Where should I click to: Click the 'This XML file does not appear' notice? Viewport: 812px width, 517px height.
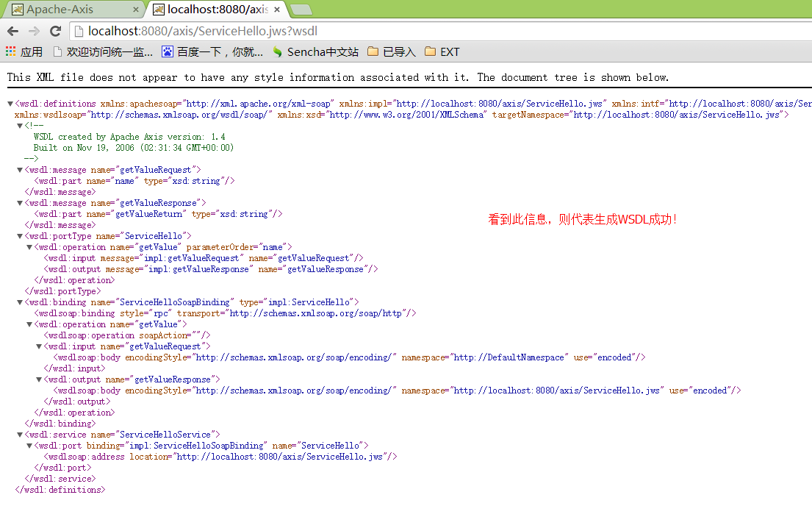[x=337, y=78]
